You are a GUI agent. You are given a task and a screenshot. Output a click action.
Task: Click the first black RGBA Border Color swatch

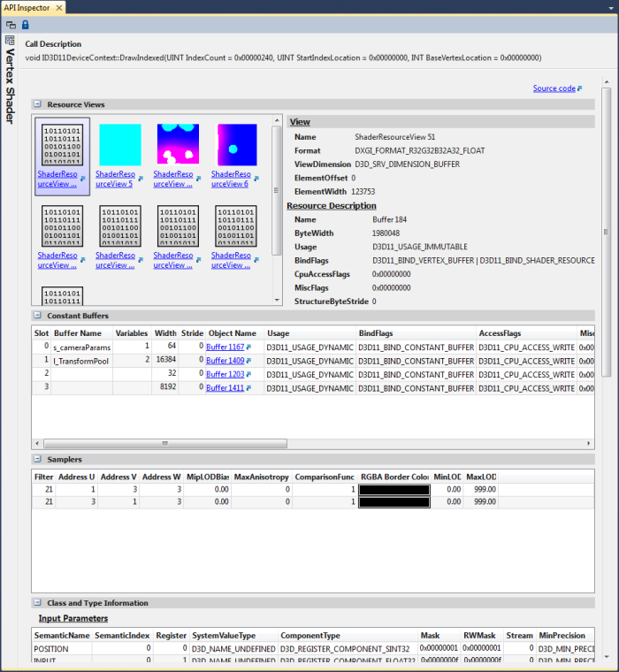click(x=394, y=489)
